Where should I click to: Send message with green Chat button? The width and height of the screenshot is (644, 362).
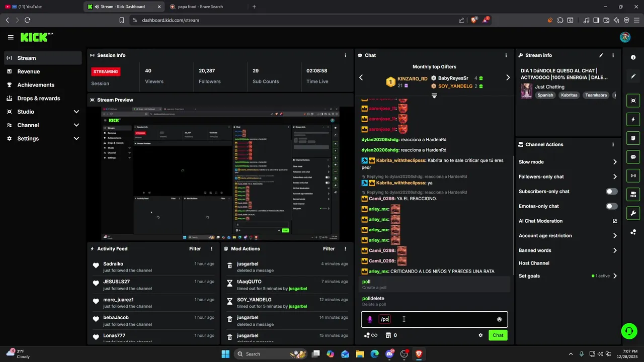[498, 335]
